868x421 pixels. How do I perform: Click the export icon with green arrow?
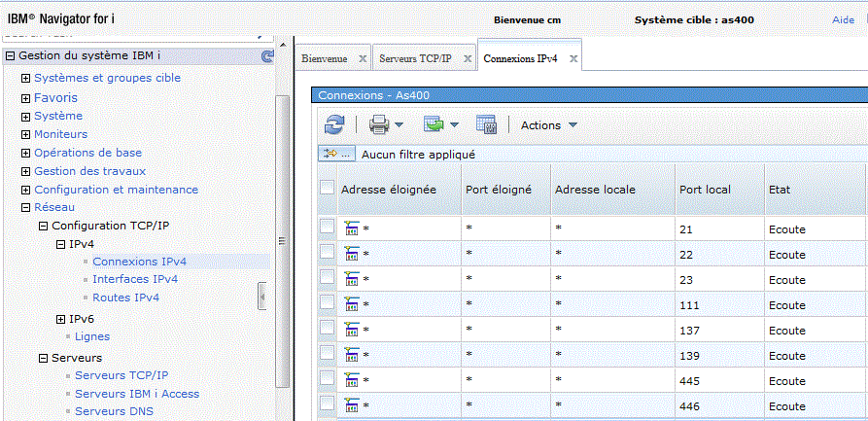[434, 124]
